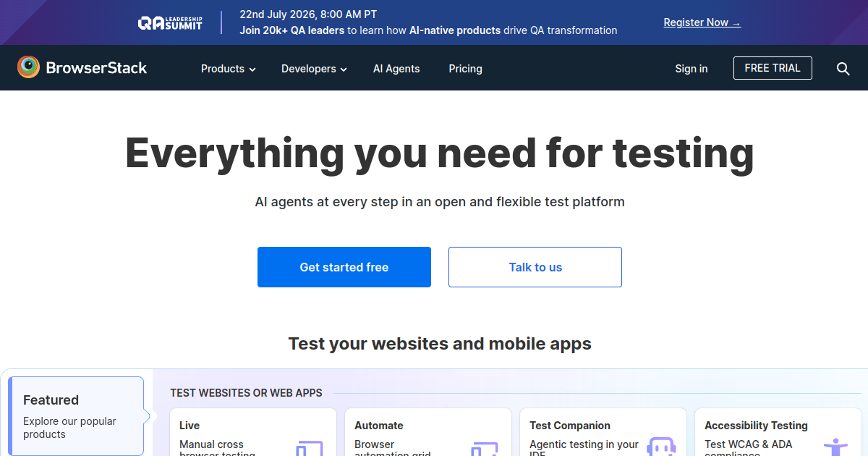
Task: Open the Automate product card title
Action: [x=379, y=426]
